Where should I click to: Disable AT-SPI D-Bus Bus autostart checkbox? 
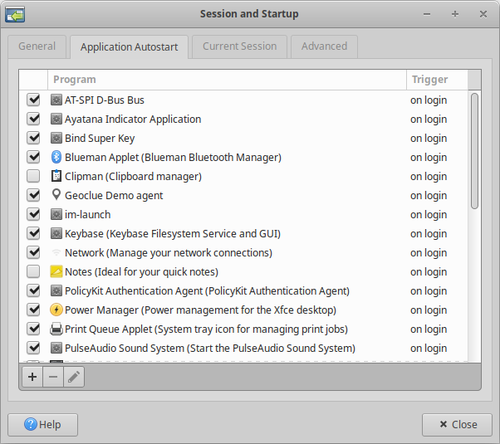coord(33,100)
